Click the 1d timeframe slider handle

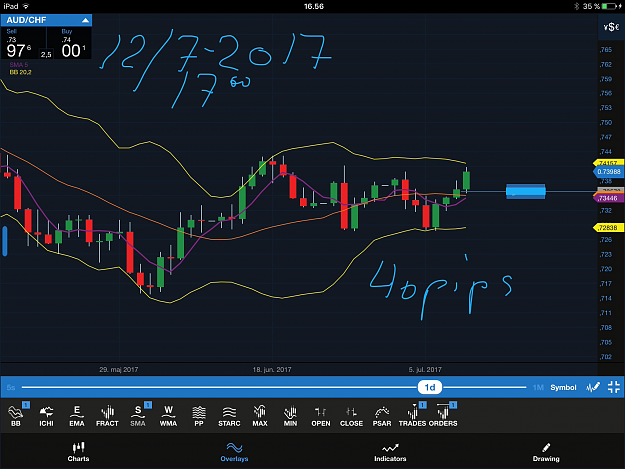[430, 387]
